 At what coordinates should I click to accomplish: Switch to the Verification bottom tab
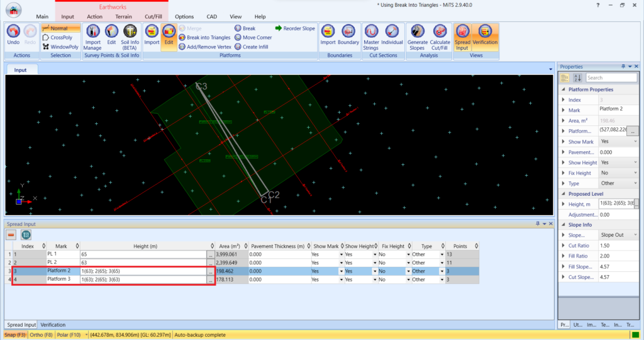tap(53, 325)
